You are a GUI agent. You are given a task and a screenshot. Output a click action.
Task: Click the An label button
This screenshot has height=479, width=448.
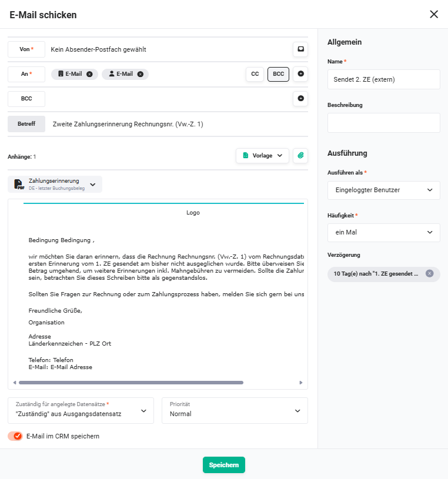pyautogui.click(x=26, y=74)
